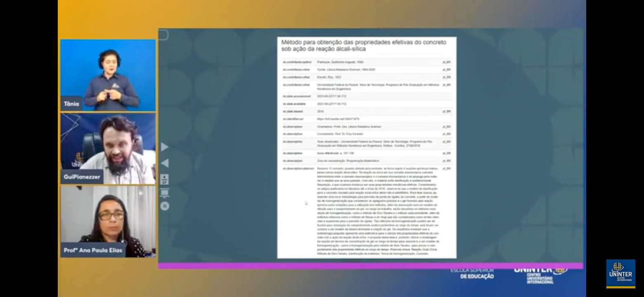The image size is (644, 297).
Task: Click the dc.description.abstract field label
Action: [298, 169]
